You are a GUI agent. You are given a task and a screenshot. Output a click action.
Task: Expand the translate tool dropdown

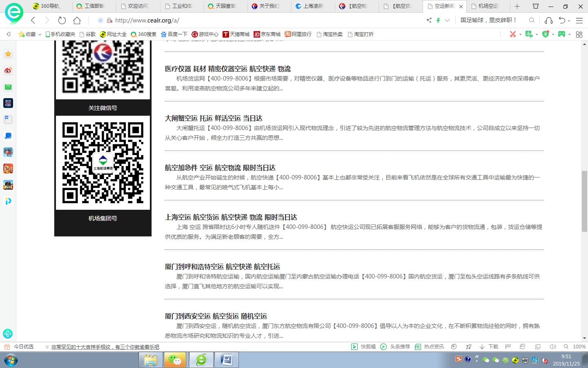pos(537,34)
